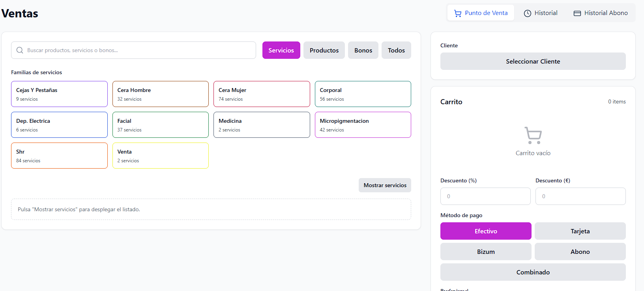Image resolution: width=644 pixels, height=291 pixels.
Task: Switch to the Productos filter tab
Action: [x=324, y=50]
